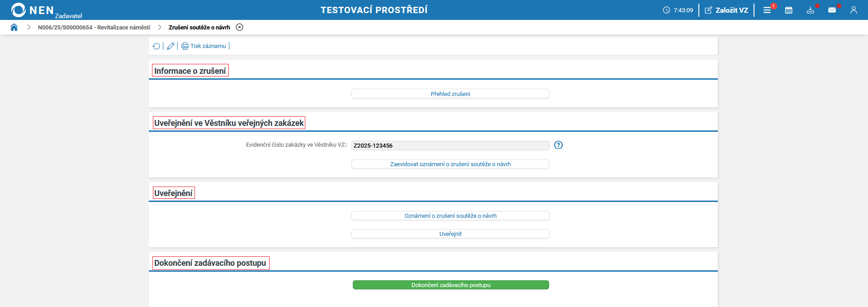Close the Zrušení soutěže o návrh breadcrumb
Screen dimensions: 868x307
pos(240,27)
